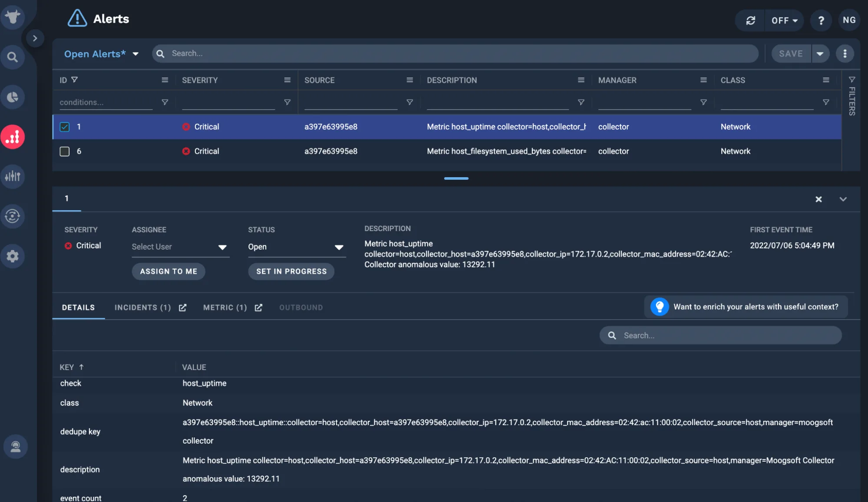Collapse the alert detail panel chevron
Viewport: 868px width, 502px height.
pyautogui.click(x=843, y=199)
